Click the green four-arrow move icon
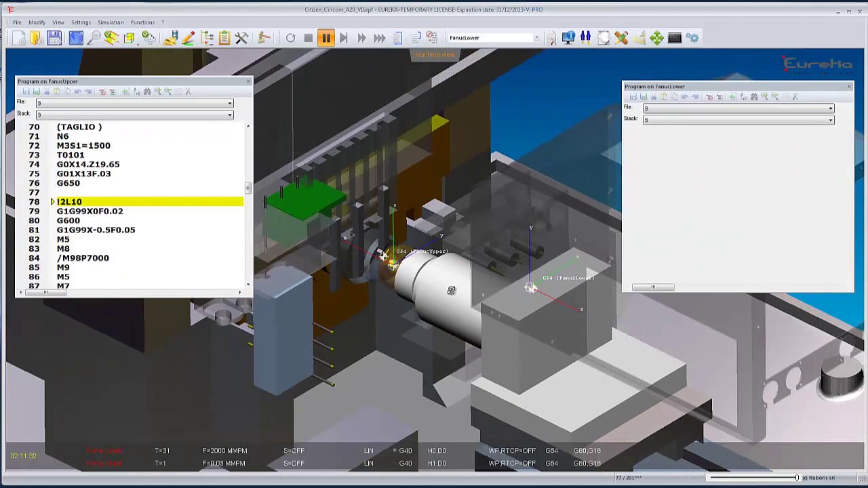 (x=656, y=38)
